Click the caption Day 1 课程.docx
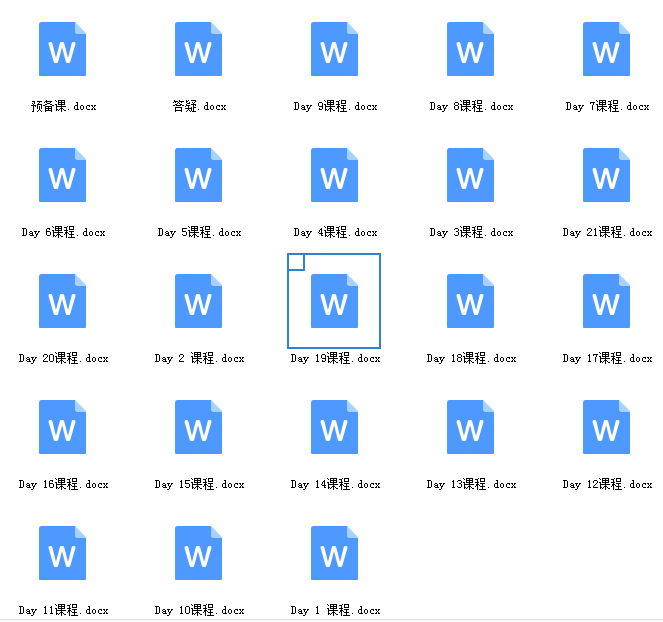 click(335, 610)
